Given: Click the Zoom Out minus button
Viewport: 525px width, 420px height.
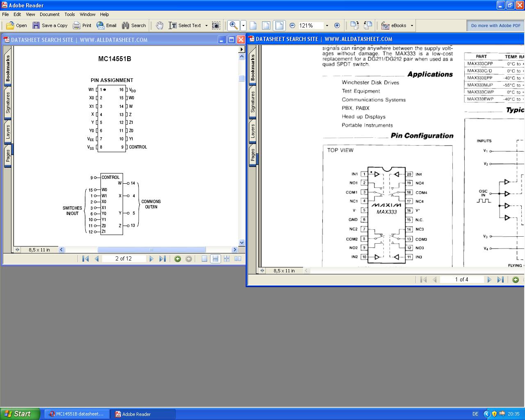Looking at the screenshot, I should click(292, 25).
